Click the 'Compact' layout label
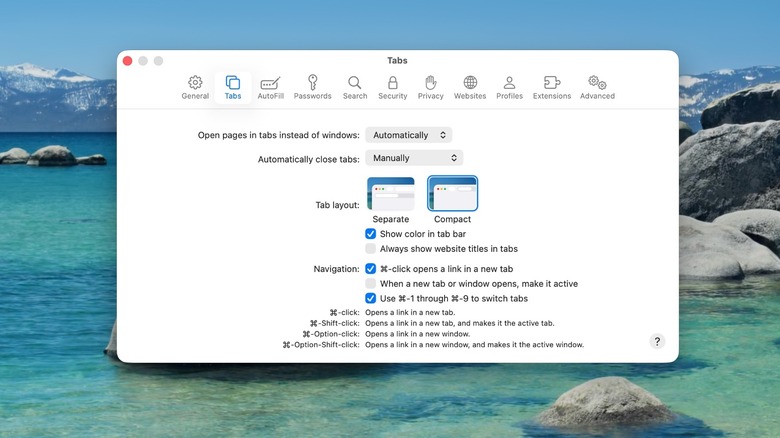The width and height of the screenshot is (780, 438). pyautogui.click(x=452, y=219)
